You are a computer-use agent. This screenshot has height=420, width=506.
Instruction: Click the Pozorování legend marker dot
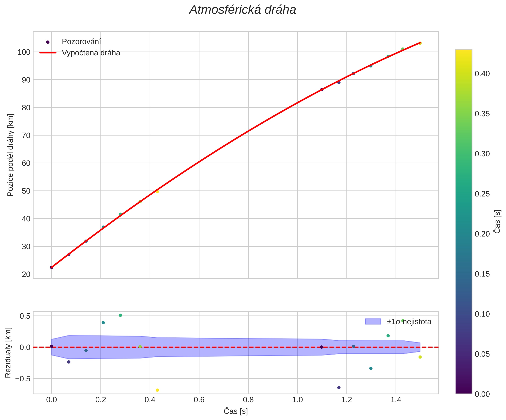(x=48, y=42)
